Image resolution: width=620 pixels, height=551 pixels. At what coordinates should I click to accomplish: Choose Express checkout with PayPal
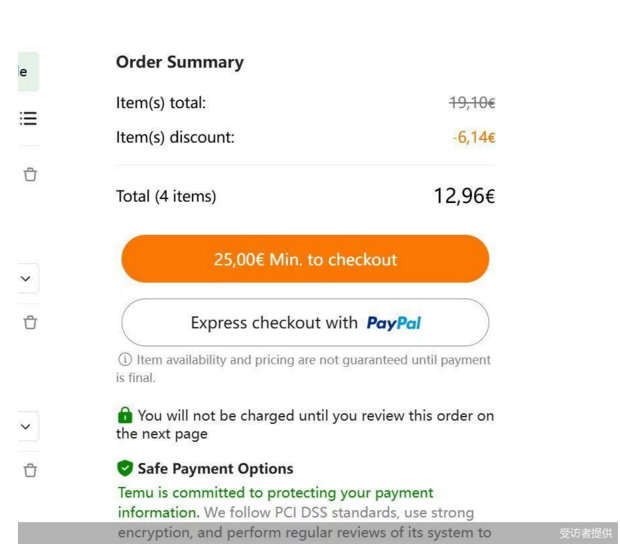click(305, 322)
